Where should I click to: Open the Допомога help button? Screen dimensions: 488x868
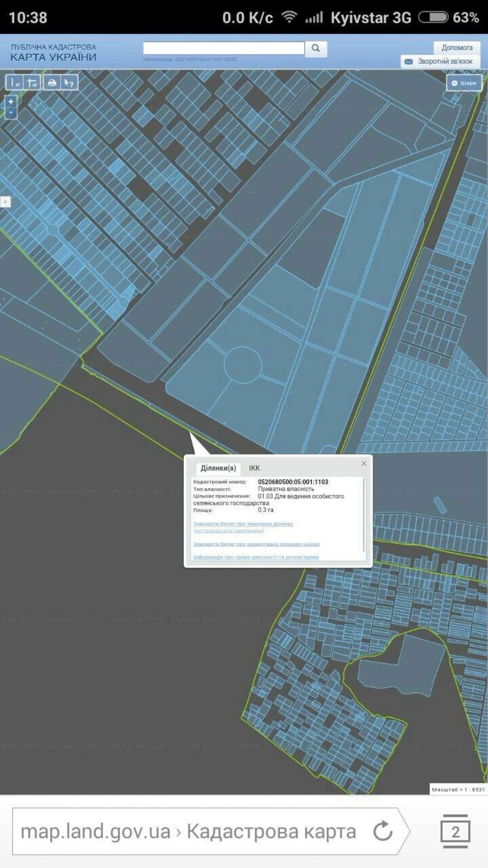coord(457,48)
